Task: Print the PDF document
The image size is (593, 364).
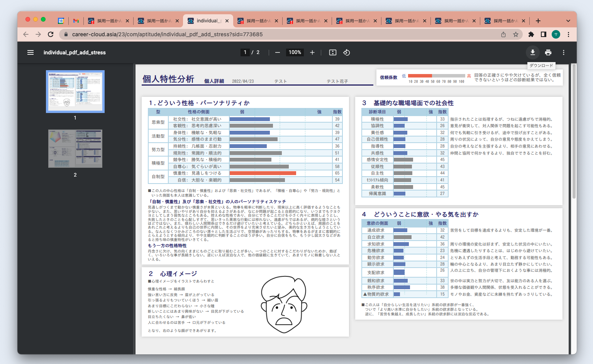Action: 548,52
